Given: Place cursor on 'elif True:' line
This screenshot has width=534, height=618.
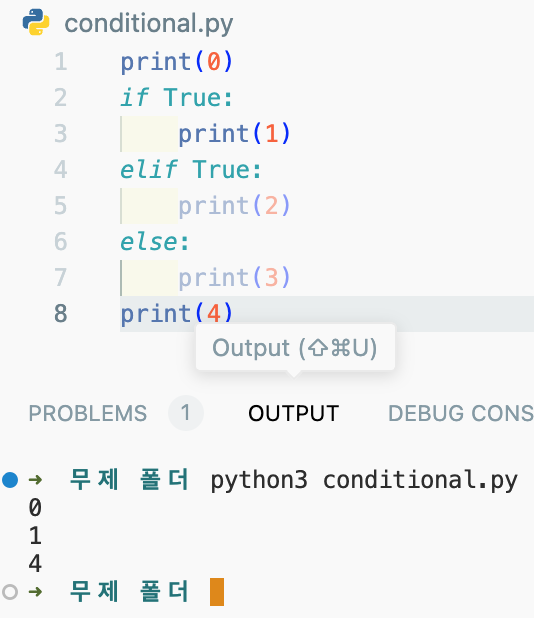Looking at the screenshot, I should click(x=191, y=170).
